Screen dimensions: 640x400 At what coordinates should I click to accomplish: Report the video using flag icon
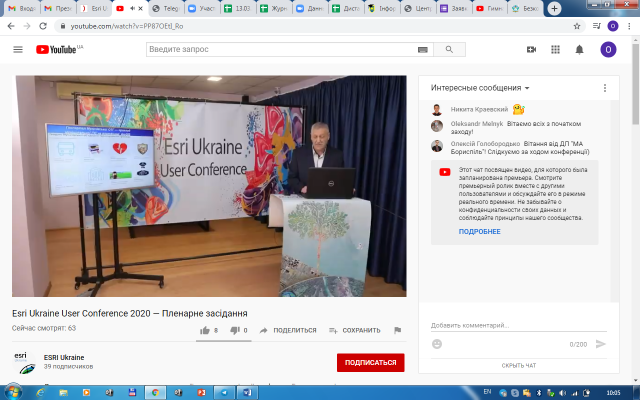397,330
